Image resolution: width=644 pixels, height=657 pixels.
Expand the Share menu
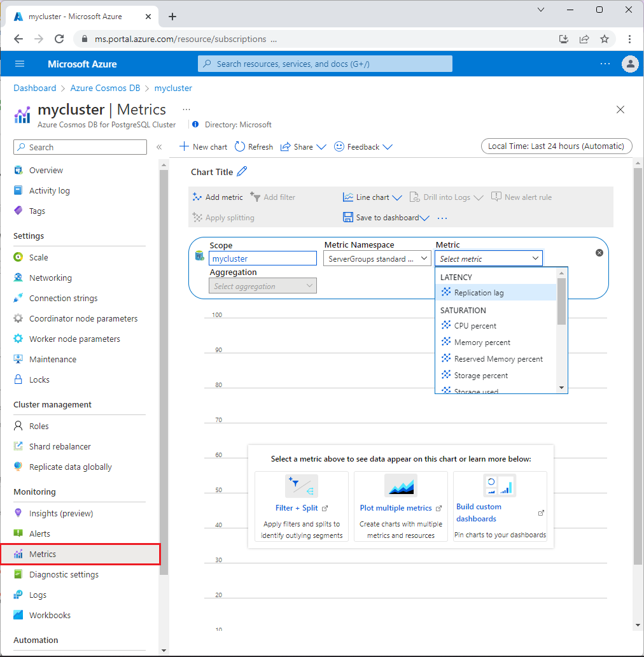(303, 146)
